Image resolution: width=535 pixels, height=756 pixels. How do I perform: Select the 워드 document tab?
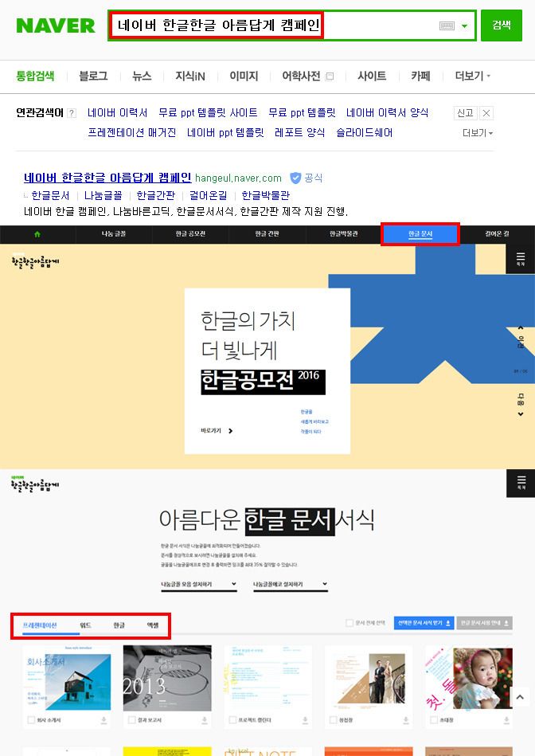tap(85, 625)
